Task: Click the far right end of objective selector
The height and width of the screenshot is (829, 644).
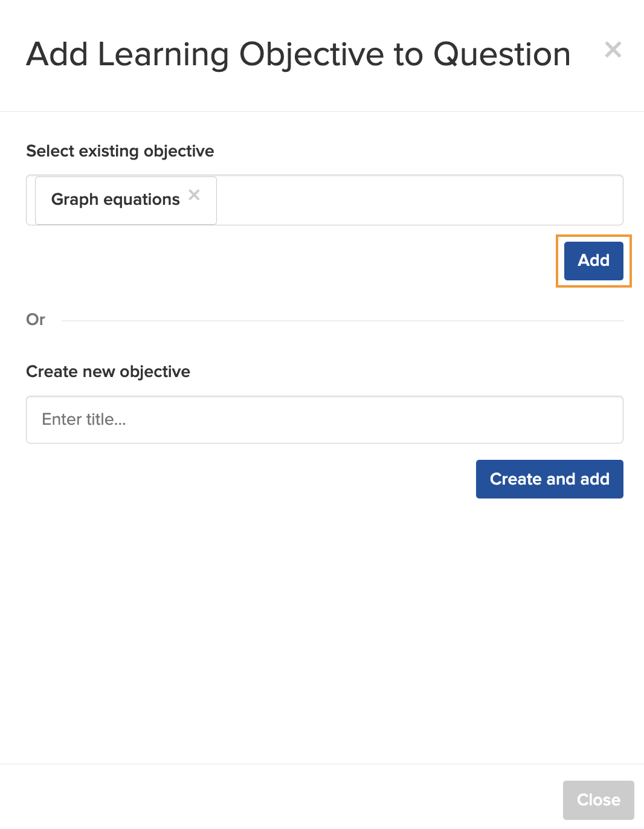Action: pyautogui.click(x=607, y=200)
